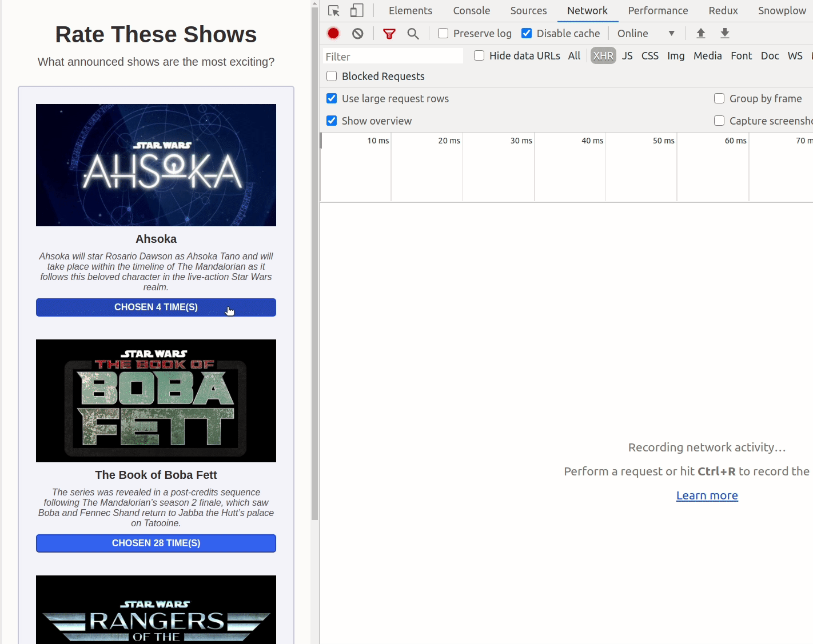The height and width of the screenshot is (644, 813).
Task: Stop recording network log red button
Action: [x=333, y=34]
